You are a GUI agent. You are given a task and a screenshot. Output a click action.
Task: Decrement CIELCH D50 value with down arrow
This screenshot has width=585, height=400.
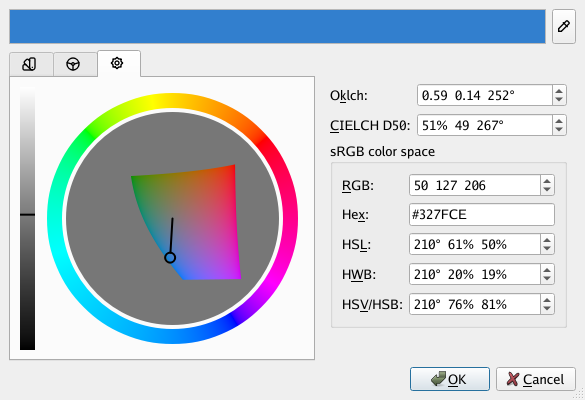(559, 130)
